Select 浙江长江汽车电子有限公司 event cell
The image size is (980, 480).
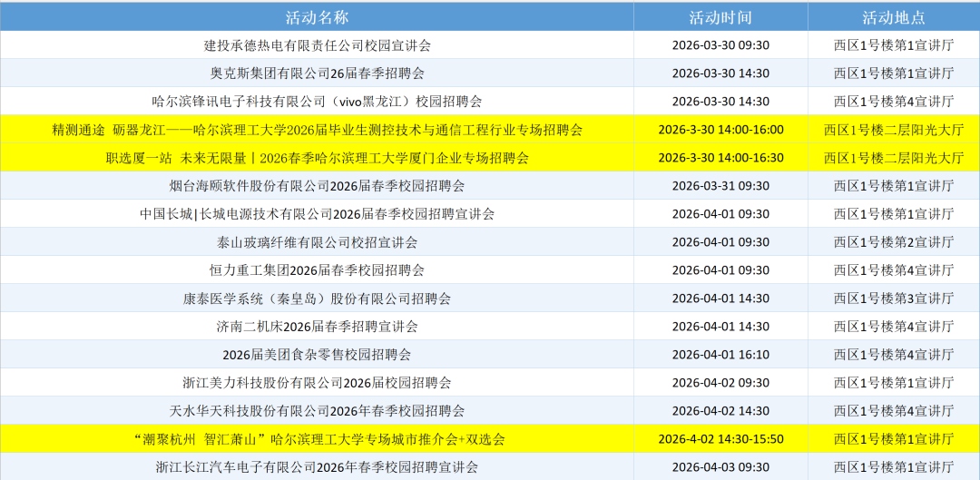click(317, 467)
